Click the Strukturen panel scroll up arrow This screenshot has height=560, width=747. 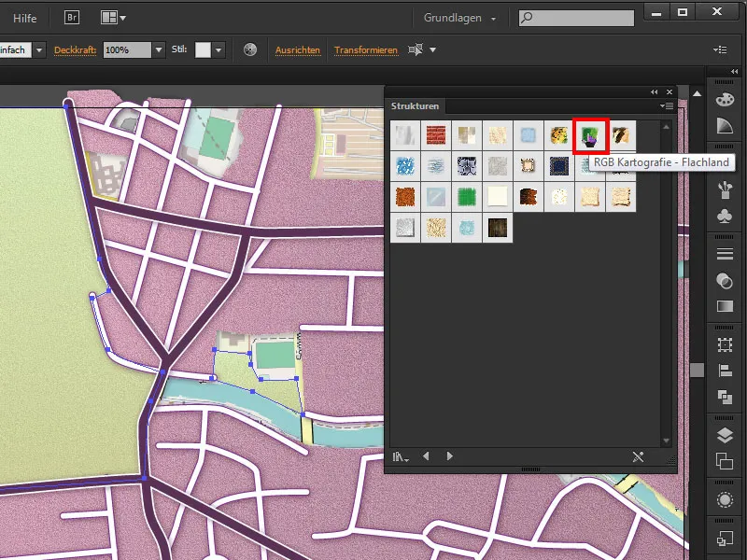coord(666,127)
